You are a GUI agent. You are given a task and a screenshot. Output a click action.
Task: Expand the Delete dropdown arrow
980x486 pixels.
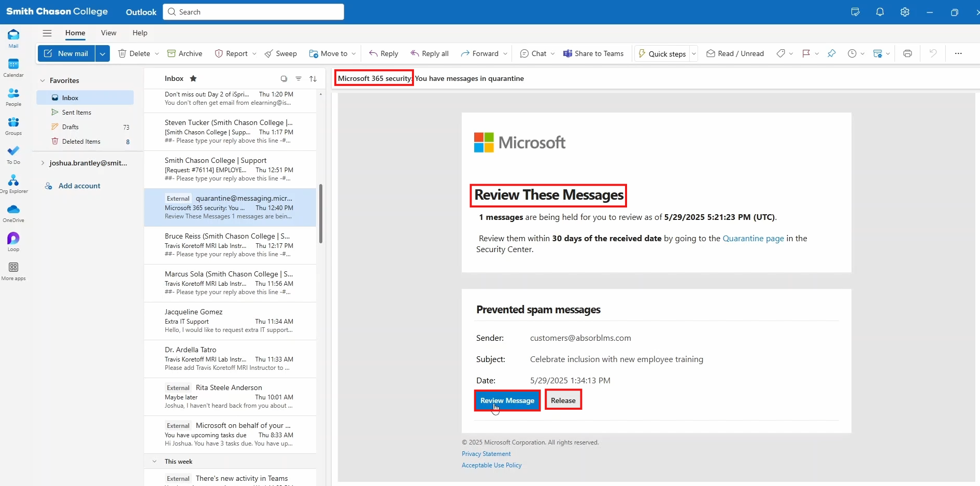tap(157, 53)
